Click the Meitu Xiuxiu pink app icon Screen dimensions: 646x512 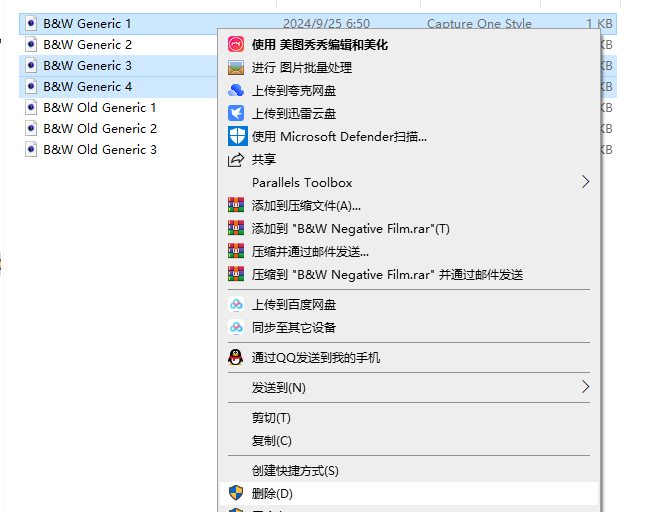(x=236, y=44)
